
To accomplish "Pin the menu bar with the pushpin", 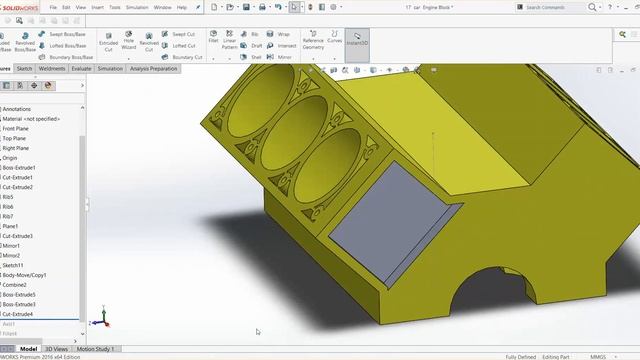I will pyautogui.click(x=198, y=7).
